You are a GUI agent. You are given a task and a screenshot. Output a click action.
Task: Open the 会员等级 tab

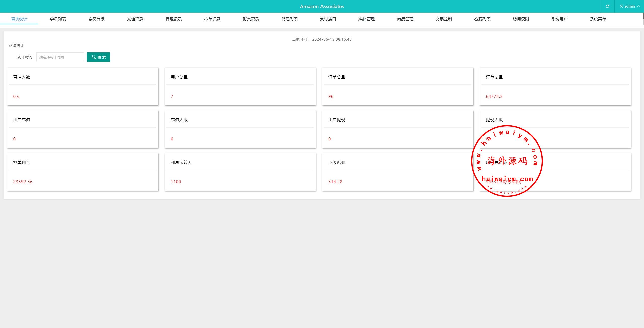96,19
